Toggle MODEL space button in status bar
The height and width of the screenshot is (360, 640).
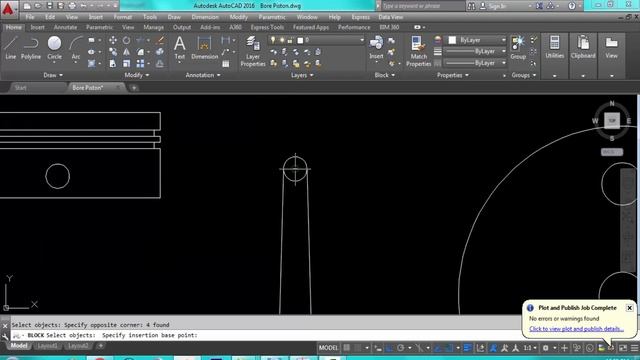pos(329,348)
